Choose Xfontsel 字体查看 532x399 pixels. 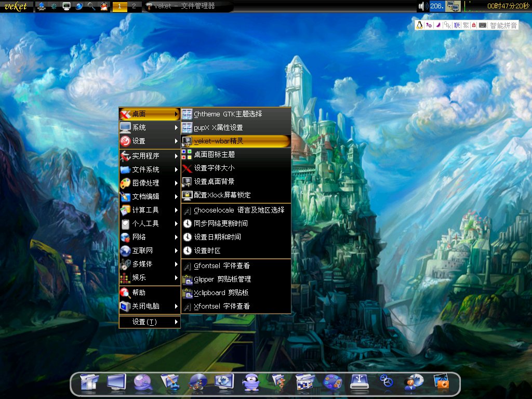236,307
